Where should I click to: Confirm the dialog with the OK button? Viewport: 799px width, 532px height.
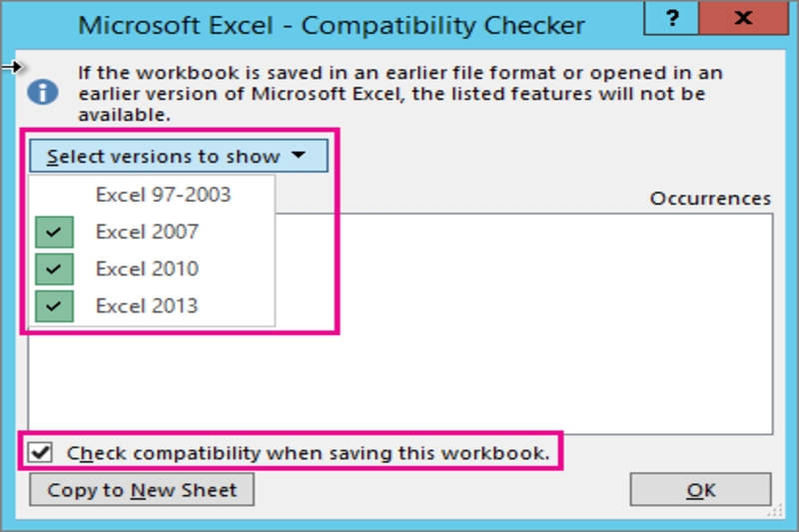tap(700, 490)
